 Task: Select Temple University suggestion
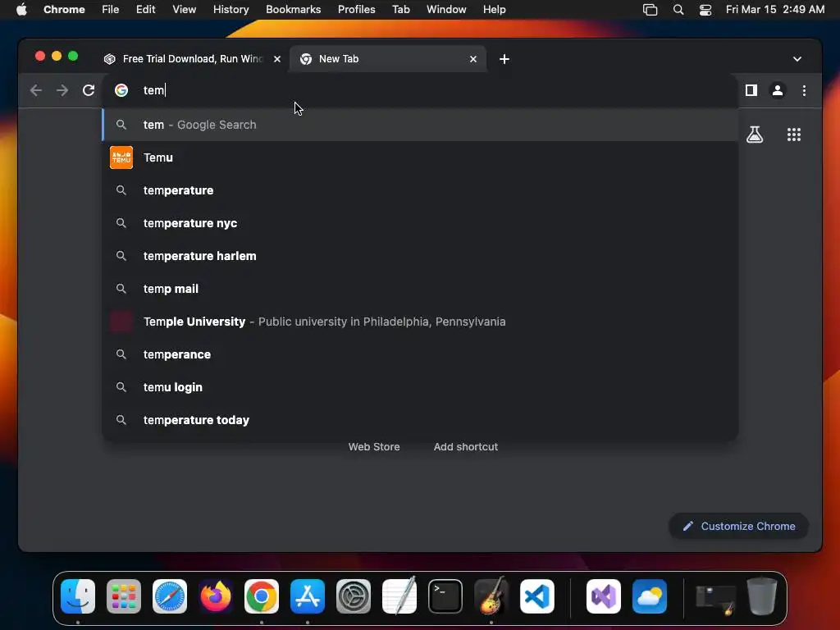pyautogui.click(x=420, y=322)
